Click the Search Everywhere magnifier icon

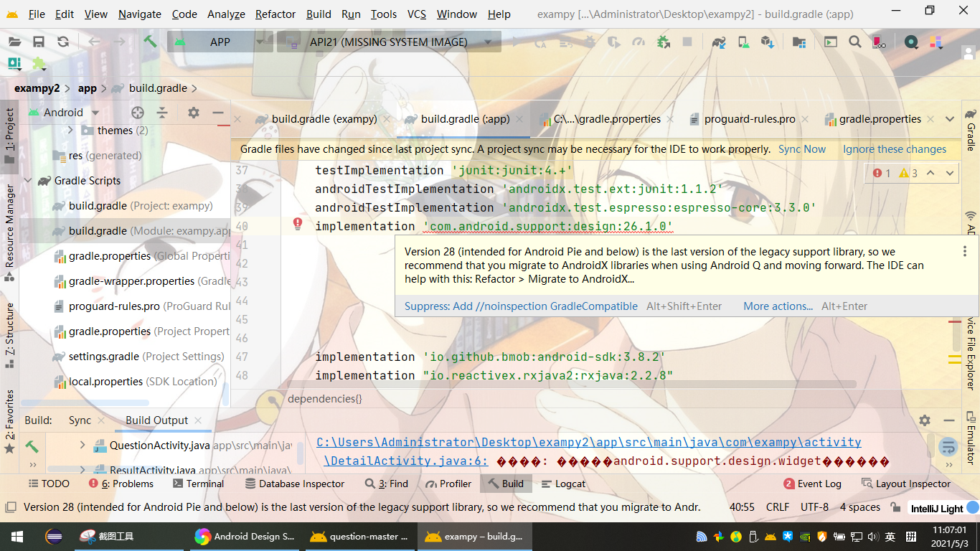click(x=854, y=42)
